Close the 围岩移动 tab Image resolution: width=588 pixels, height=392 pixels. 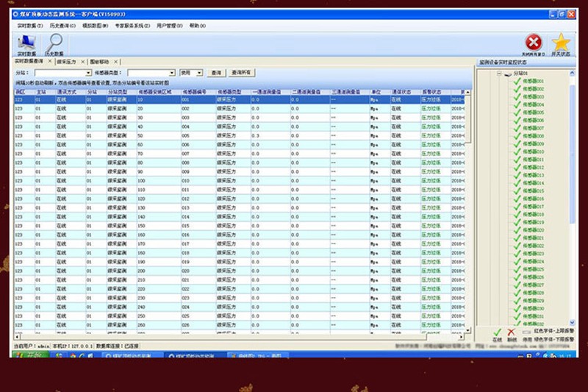point(116,62)
